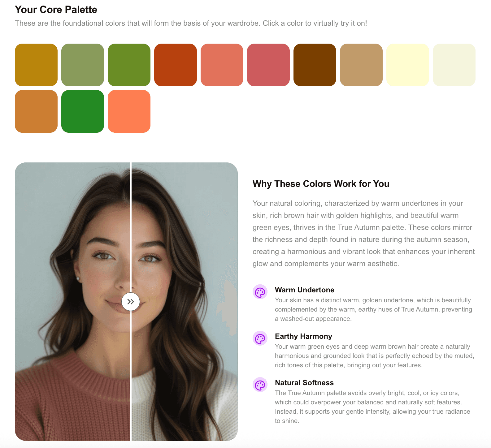This screenshot has height=448, width=491.
Task: Choose the pale cream yellow swatch
Action: tap(408, 65)
